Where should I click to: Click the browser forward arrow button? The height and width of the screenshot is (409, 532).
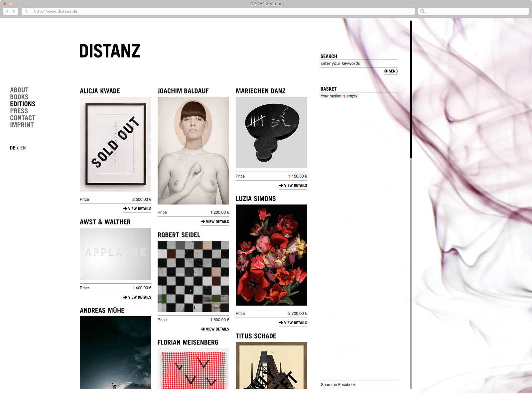pos(14,11)
